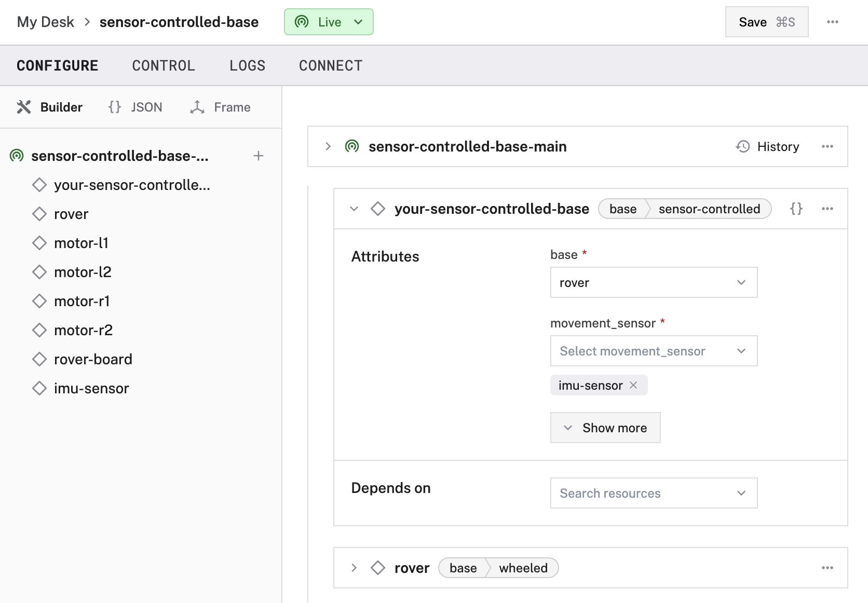Image resolution: width=868 pixels, height=603 pixels.
Task: Expand sensor-controlled-base-main section chevron
Action: 328,146
